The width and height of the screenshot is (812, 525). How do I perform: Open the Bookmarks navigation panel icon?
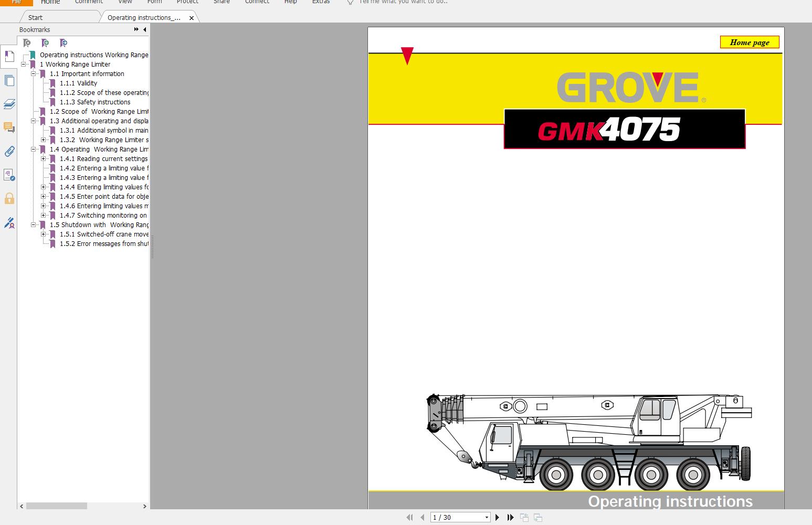tap(9, 57)
